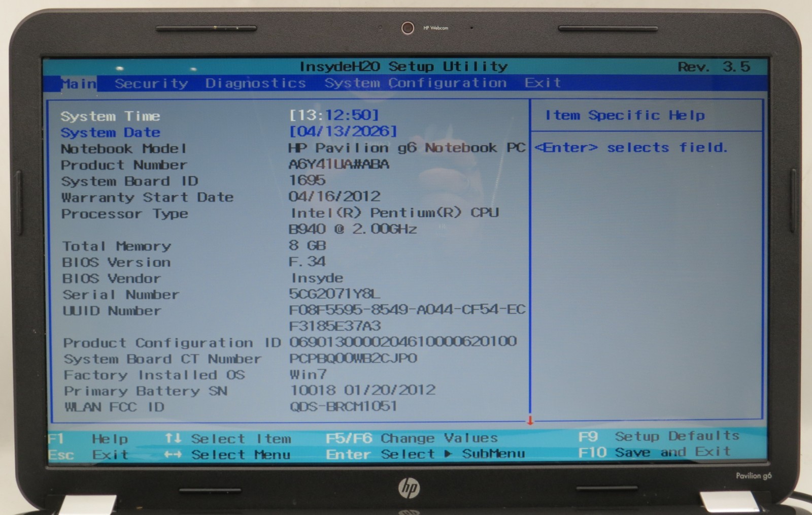Click system board ID value 1695
Image resolution: width=812 pixels, height=515 pixels.
[x=307, y=180]
